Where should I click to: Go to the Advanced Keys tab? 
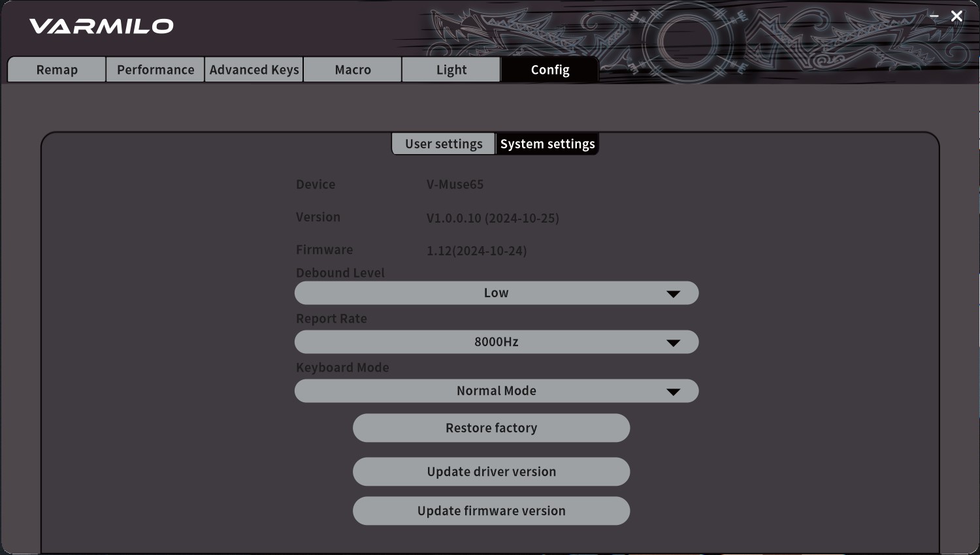254,70
